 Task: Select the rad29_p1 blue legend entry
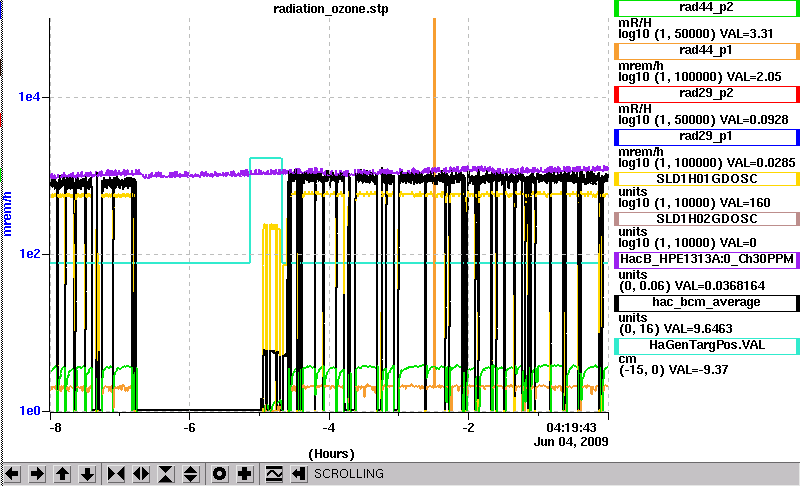[x=707, y=137]
